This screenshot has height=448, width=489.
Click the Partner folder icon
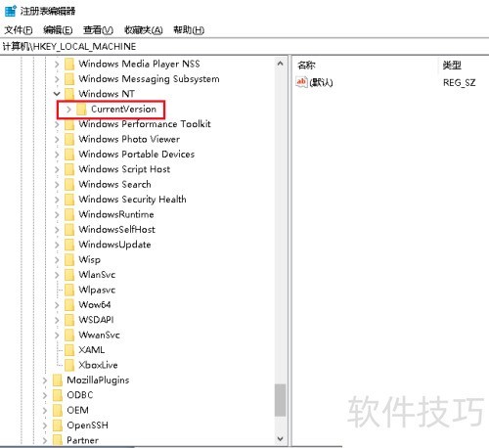58,440
